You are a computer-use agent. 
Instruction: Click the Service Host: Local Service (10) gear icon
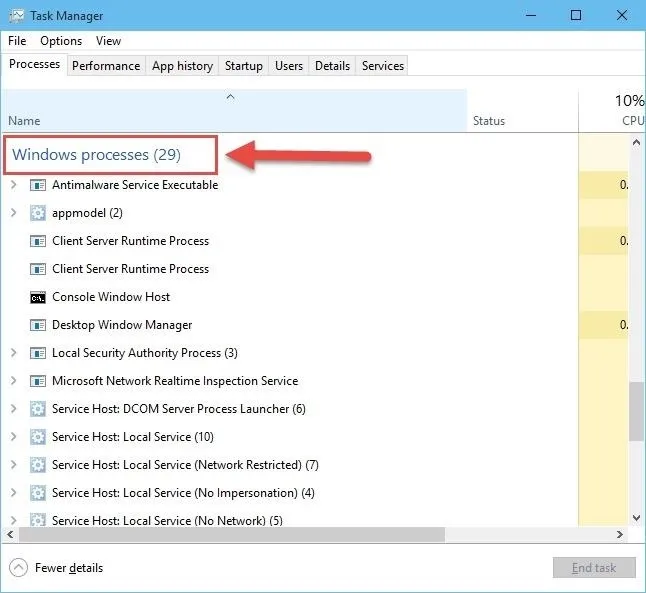click(x=37, y=437)
